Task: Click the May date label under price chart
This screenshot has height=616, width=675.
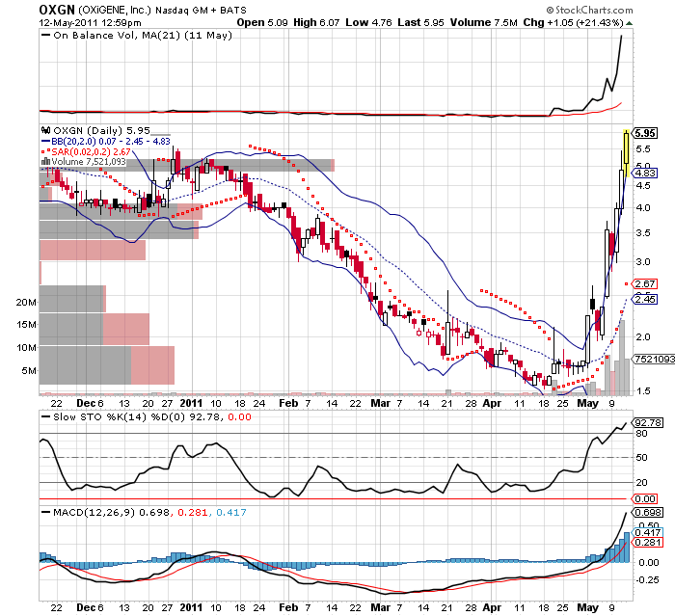Action: click(587, 403)
